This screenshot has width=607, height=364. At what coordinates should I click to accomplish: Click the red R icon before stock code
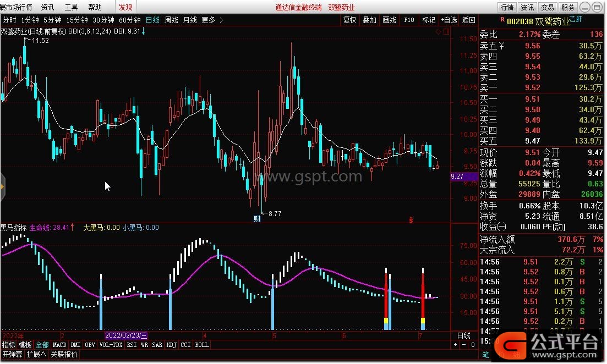(502, 19)
